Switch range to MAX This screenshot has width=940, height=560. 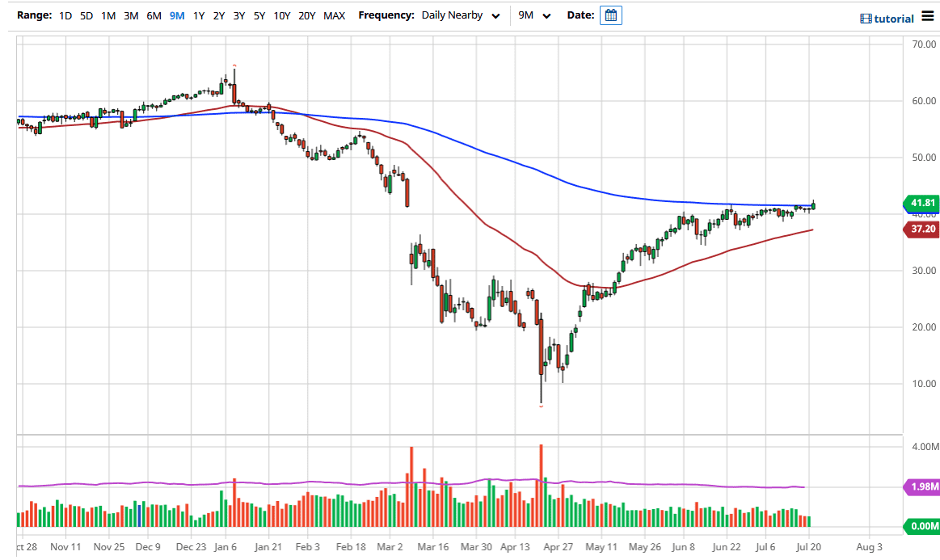click(334, 15)
